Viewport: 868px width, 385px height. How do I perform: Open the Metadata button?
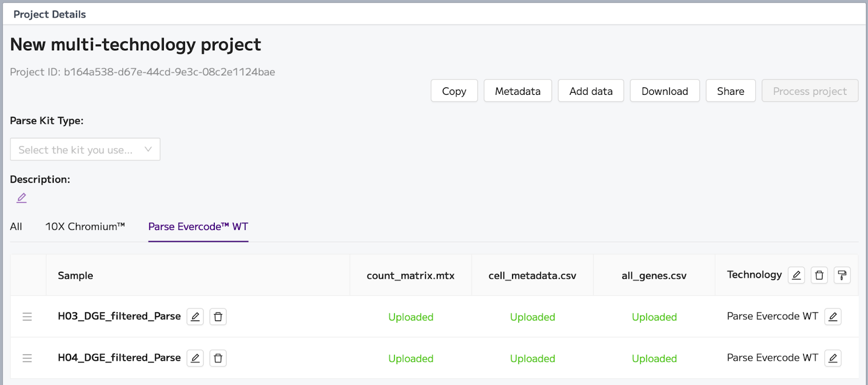tap(518, 91)
